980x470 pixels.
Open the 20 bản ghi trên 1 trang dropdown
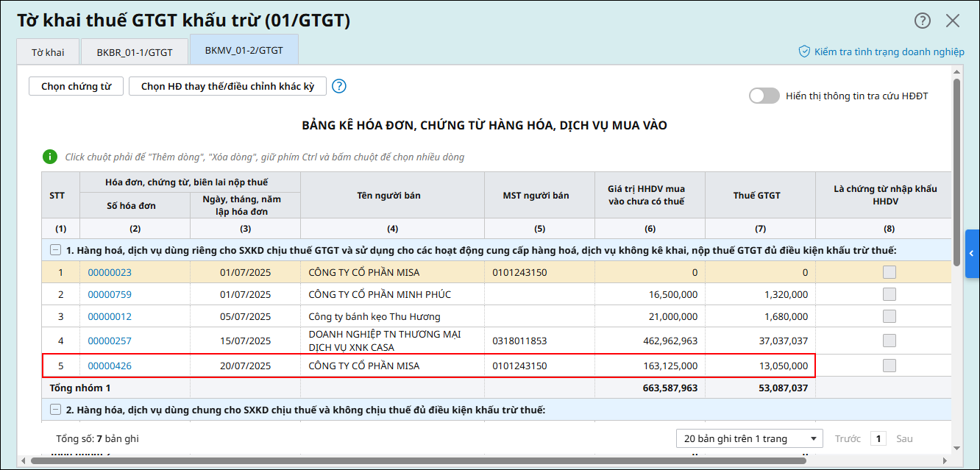(x=749, y=438)
